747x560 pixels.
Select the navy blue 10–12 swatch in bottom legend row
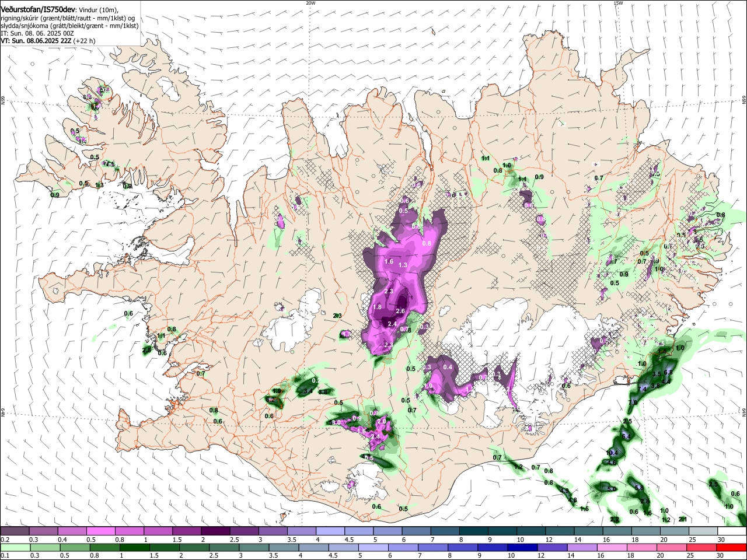coord(522,547)
